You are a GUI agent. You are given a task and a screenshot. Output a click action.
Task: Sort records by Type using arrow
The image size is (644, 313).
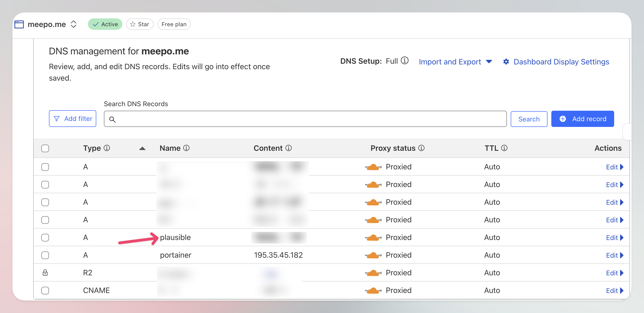142,149
